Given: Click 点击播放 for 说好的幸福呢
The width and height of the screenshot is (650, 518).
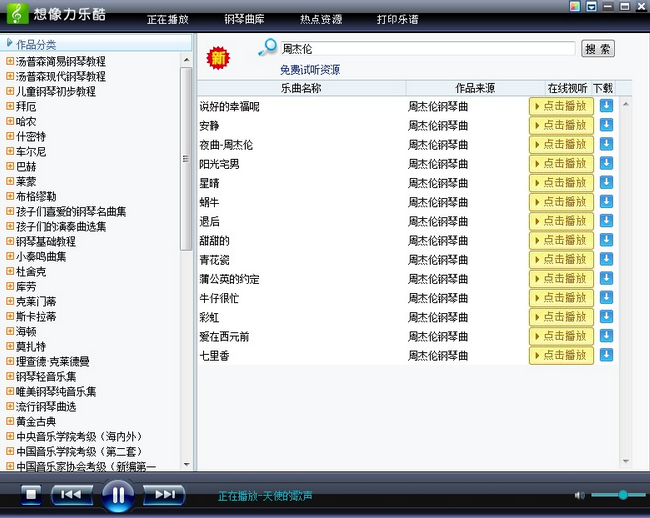Looking at the screenshot, I should tap(561, 106).
